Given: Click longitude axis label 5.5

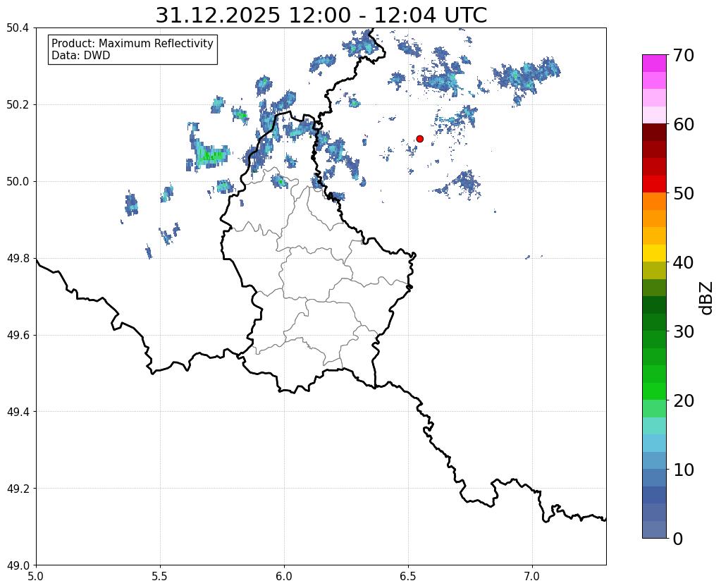Looking at the screenshot, I should pyautogui.click(x=160, y=576).
